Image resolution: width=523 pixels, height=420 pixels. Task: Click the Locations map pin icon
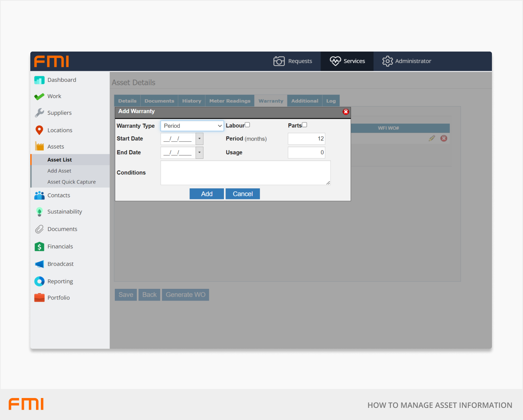point(39,130)
